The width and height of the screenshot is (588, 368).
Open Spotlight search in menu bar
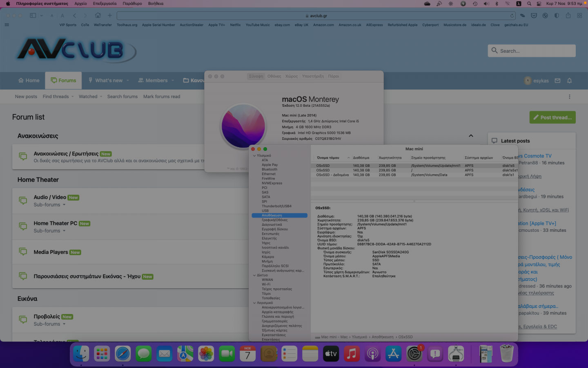pyautogui.click(x=529, y=3)
